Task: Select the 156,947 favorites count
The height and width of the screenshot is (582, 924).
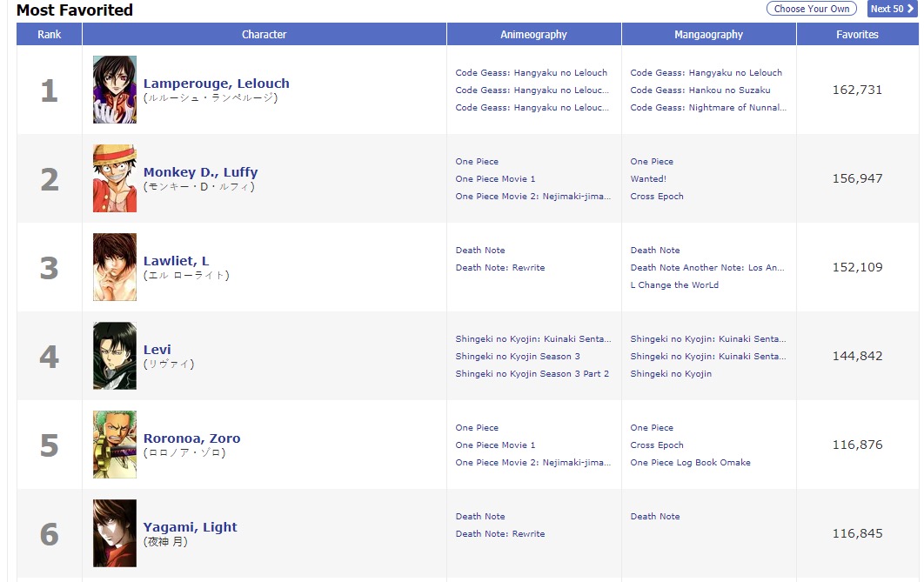Action: [857, 178]
